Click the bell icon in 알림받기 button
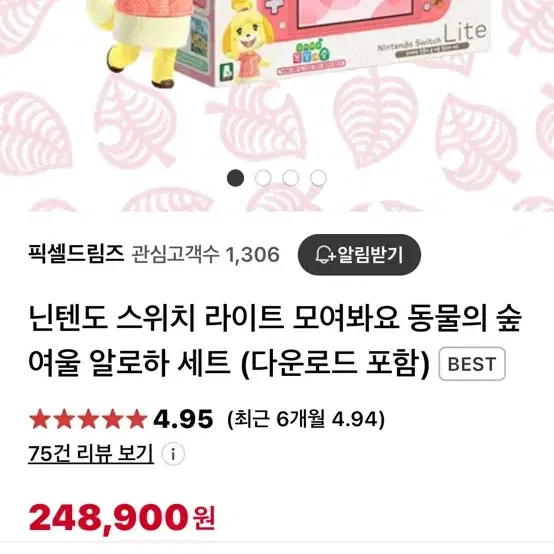The image size is (554, 554). (324, 254)
